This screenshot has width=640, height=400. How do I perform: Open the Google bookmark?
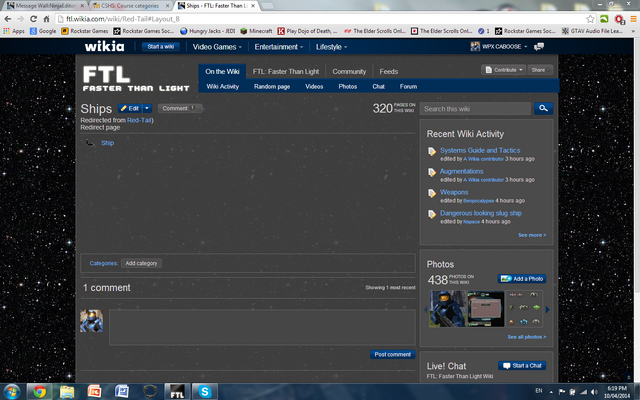click(43, 31)
